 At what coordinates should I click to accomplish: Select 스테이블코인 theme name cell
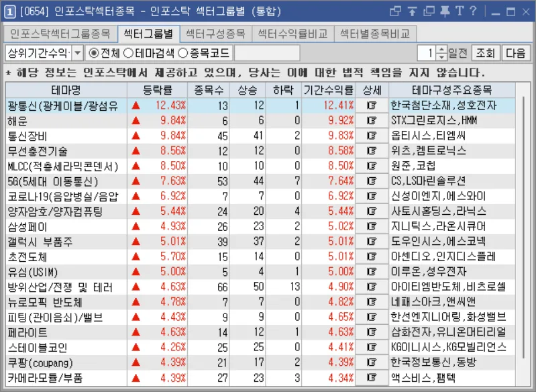pos(66,347)
